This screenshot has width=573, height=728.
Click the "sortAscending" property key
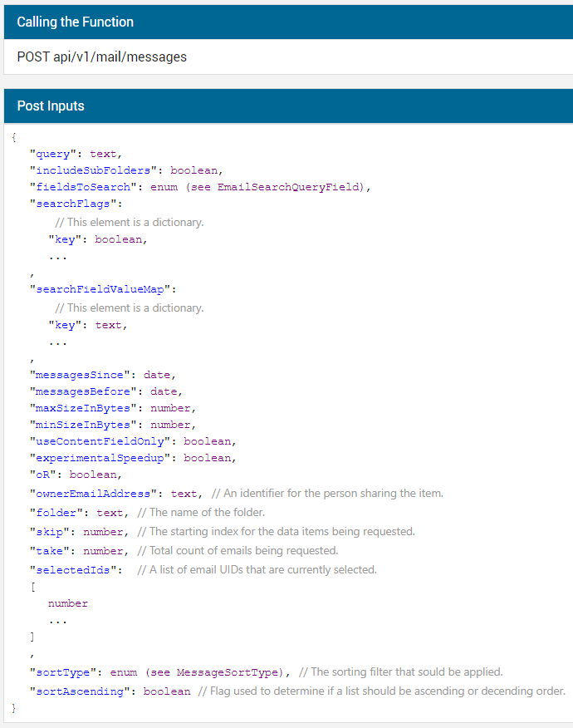pos(83,691)
